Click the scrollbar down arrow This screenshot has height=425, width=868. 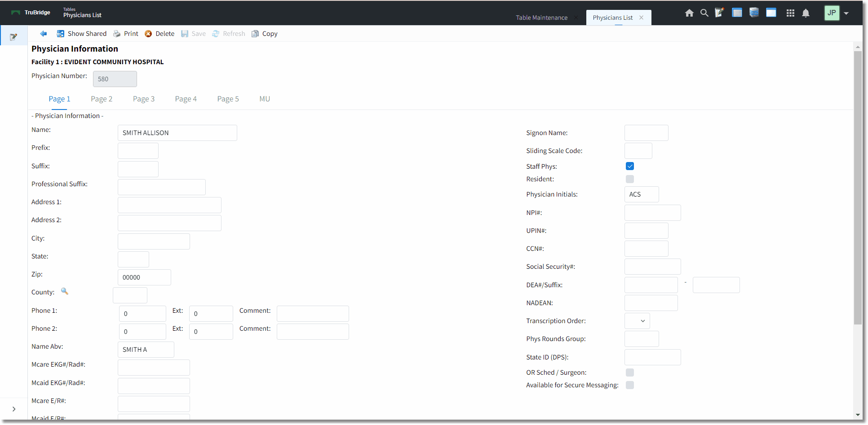click(x=858, y=415)
